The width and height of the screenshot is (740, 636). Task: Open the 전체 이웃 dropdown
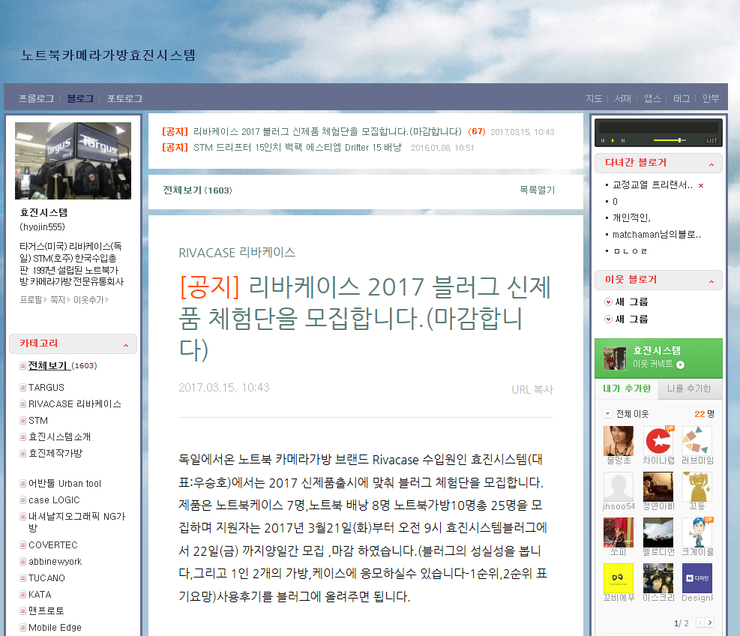(608, 414)
